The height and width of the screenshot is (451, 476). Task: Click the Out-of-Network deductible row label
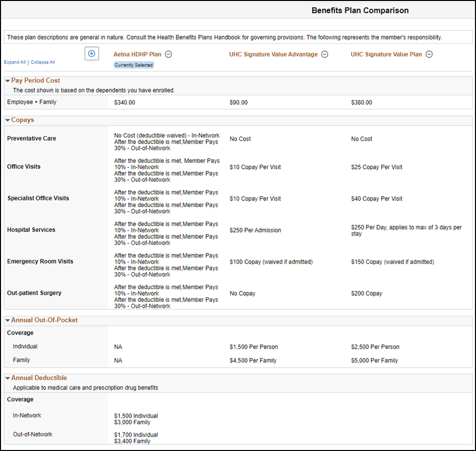32,434
